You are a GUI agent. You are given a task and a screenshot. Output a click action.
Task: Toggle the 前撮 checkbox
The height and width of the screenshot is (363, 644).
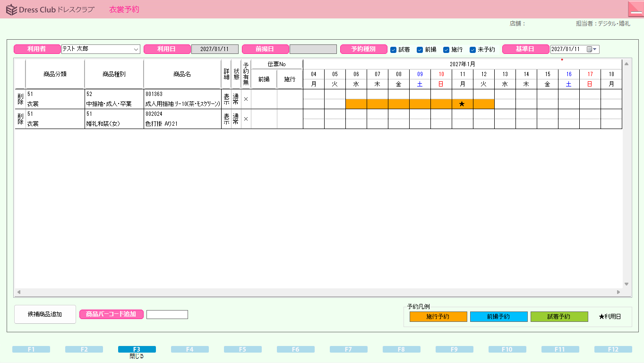tap(420, 50)
